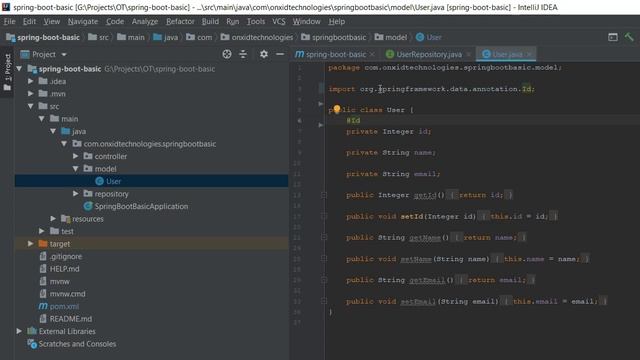Open the Navigate menu
640x360 pixels.
pyautogui.click(x=83, y=21)
